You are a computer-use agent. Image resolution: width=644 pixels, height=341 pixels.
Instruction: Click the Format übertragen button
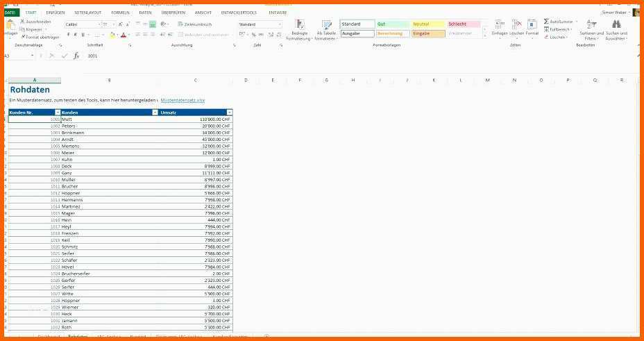pos(39,37)
